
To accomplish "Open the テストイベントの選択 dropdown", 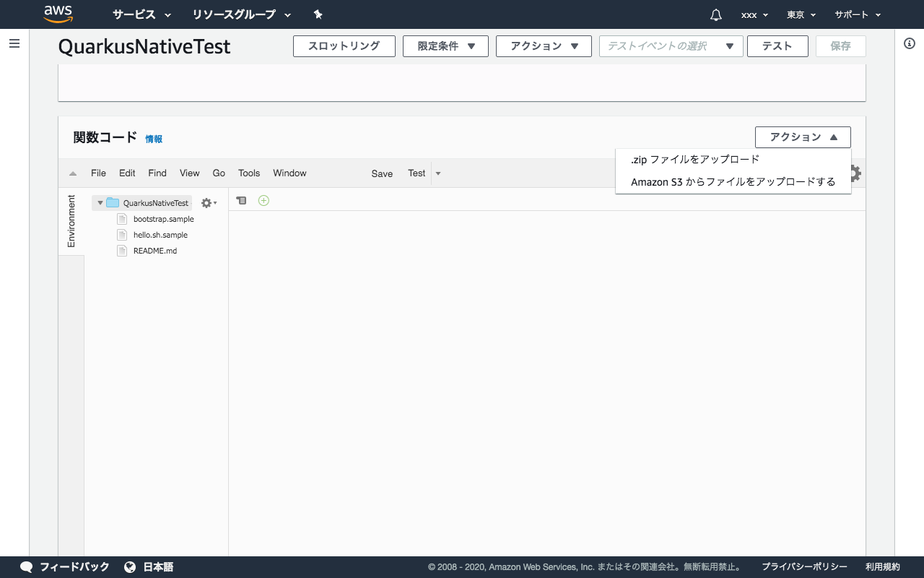I will (x=671, y=46).
